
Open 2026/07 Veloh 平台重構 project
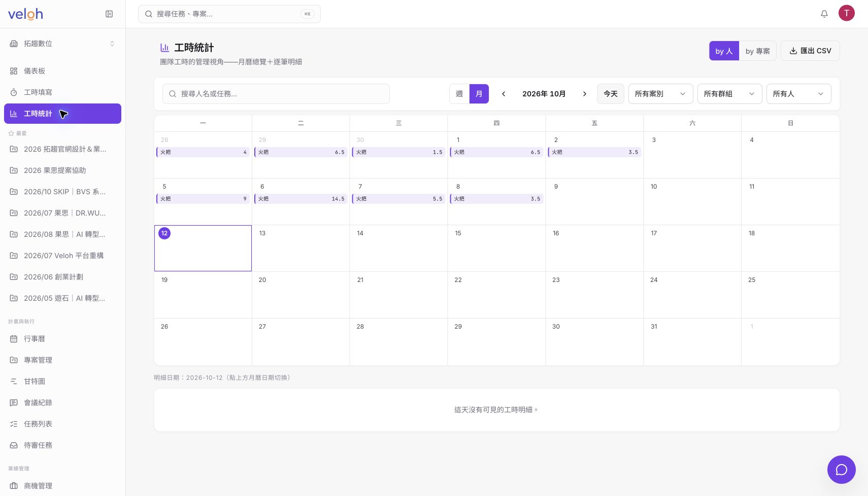[x=62, y=256]
